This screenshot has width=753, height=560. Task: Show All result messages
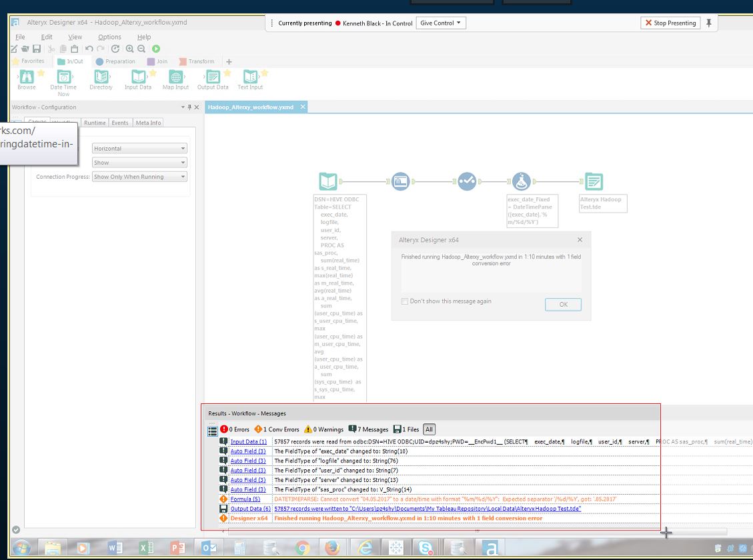[x=430, y=429]
